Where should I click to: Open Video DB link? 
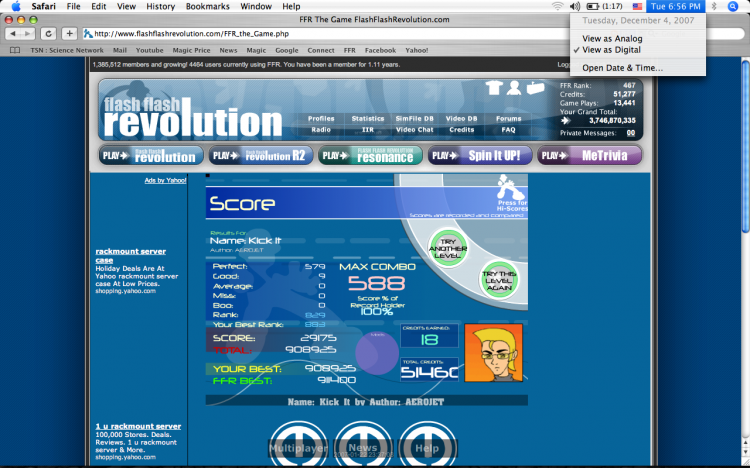click(462, 119)
